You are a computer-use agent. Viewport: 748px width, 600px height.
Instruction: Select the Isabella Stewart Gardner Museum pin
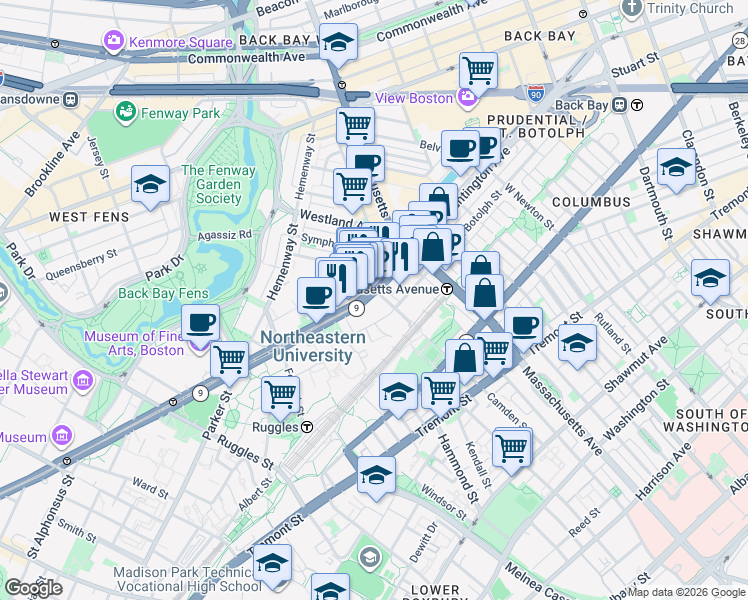pyautogui.click(x=83, y=382)
